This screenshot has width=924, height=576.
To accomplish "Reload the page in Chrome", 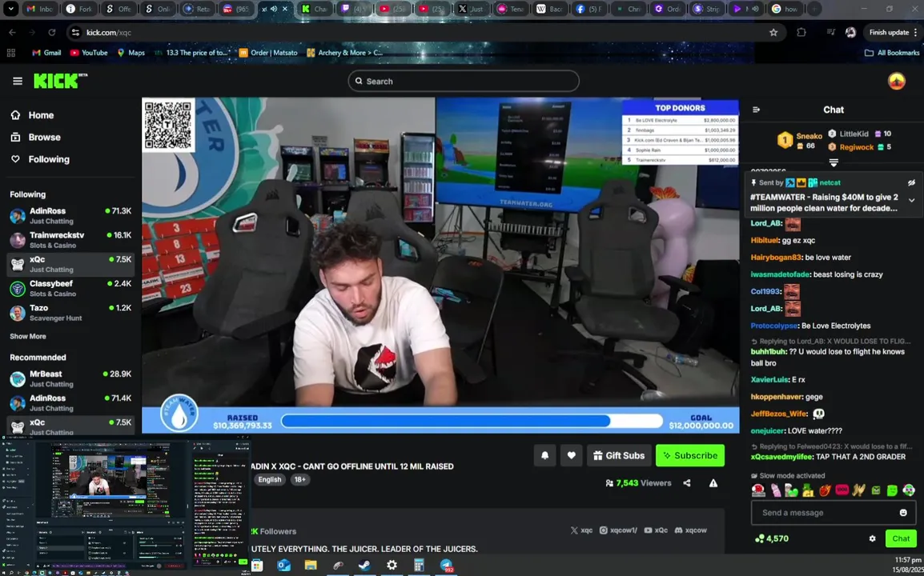I will [52, 32].
